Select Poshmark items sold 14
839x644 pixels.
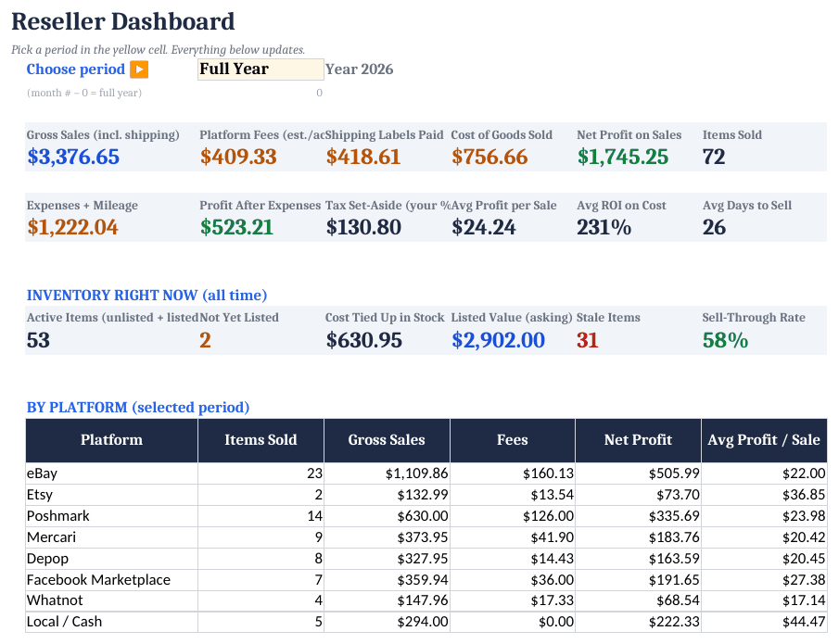click(x=261, y=516)
